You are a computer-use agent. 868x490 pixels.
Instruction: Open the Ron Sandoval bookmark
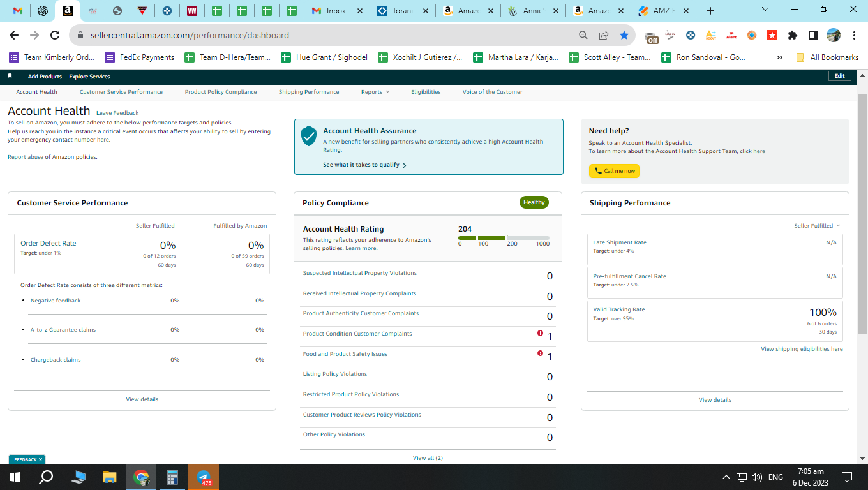coord(703,57)
